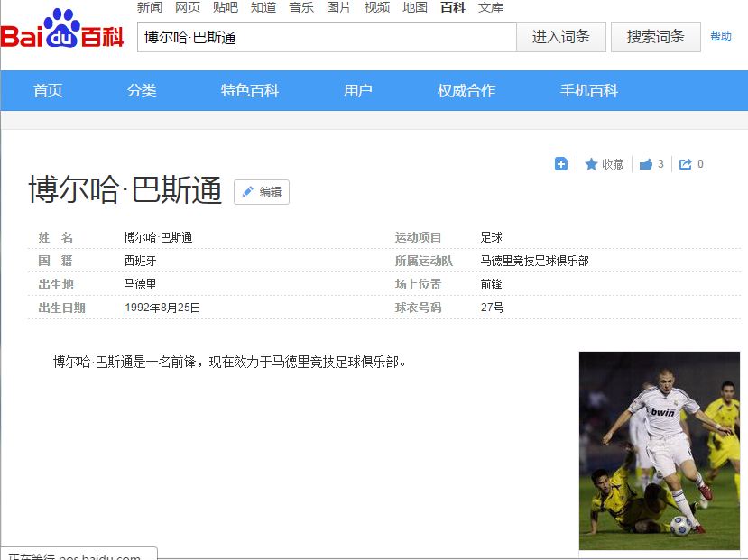Click the star 收藏 favorite icon
Viewport: 748px width, 560px height.
(591, 164)
